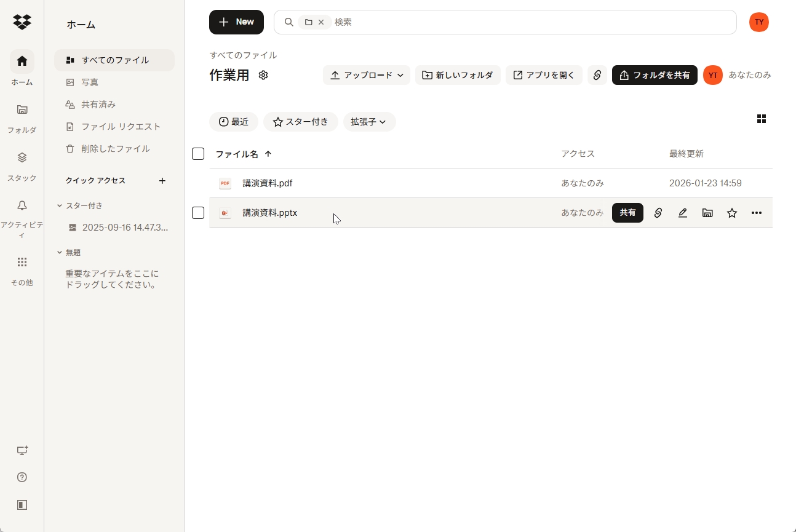Click the アクセス column header
Screen dimensions: 796x532
(x=578, y=154)
